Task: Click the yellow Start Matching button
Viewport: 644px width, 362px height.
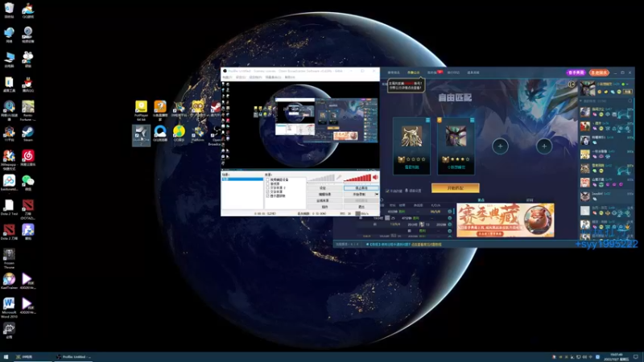Action: [x=455, y=188]
